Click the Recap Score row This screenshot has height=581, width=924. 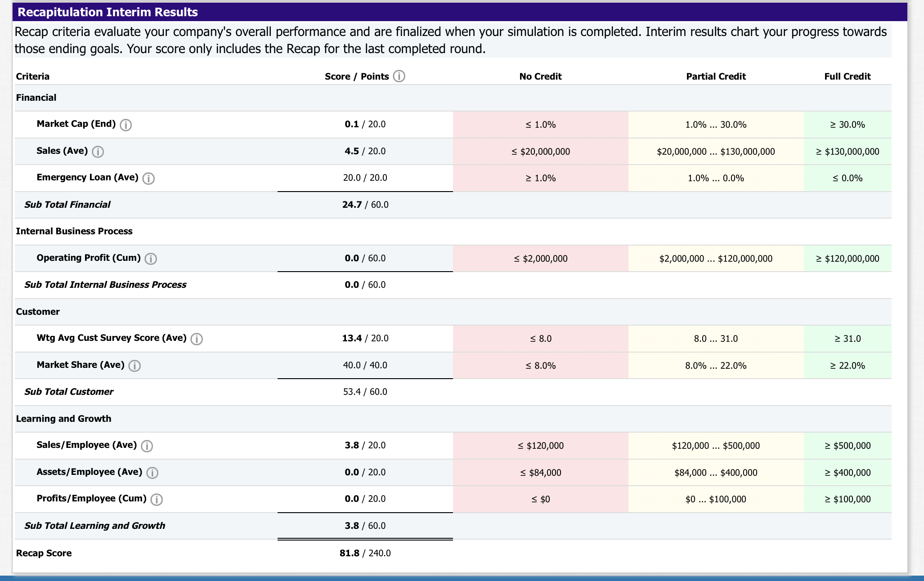pyautogui.click(x=44, y=553)
